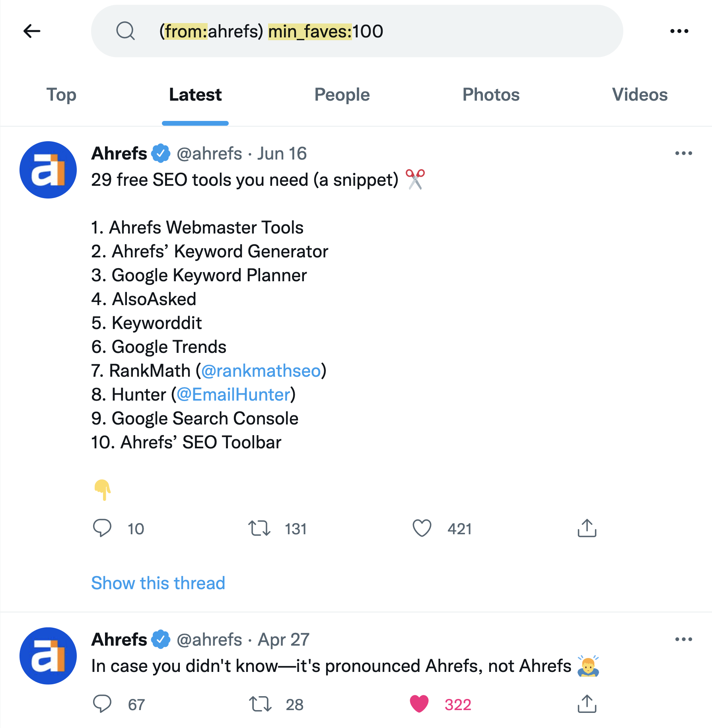Screen dimensions: 712x728
Task: Open the more options menu for the page
Action: tap(680, 31)
